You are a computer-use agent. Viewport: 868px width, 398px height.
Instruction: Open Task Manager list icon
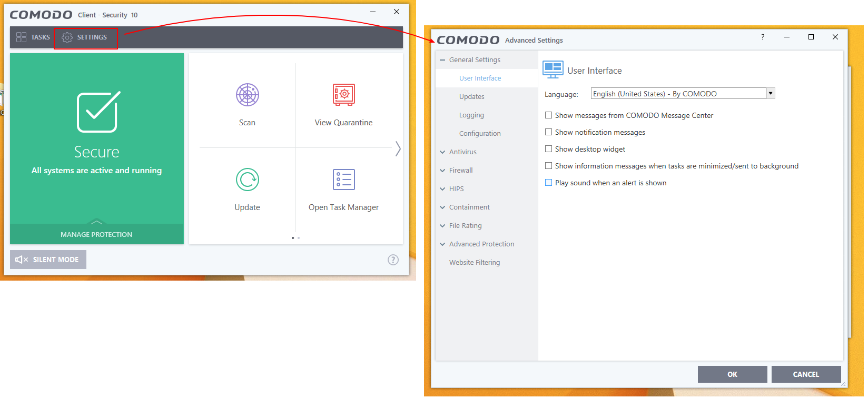point(343,180)
